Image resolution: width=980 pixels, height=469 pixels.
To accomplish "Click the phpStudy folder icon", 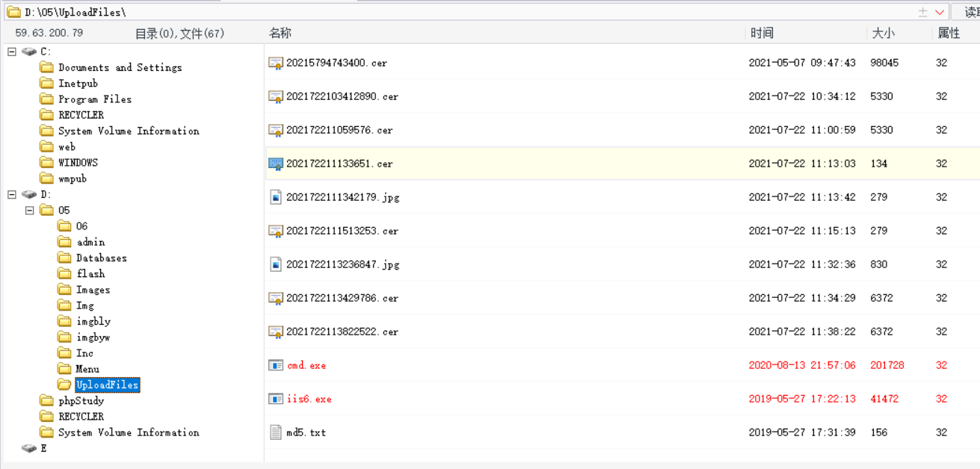I will point(46,400).
